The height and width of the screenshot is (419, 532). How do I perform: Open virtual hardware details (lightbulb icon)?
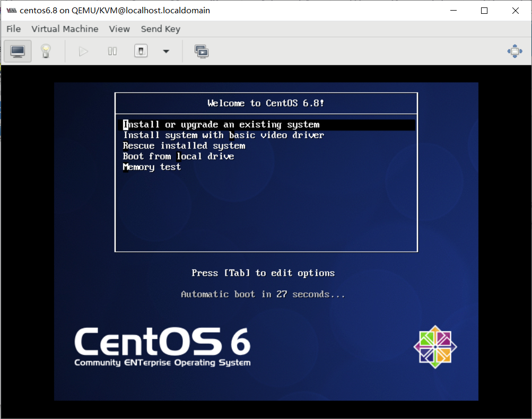tap(46, 51)
